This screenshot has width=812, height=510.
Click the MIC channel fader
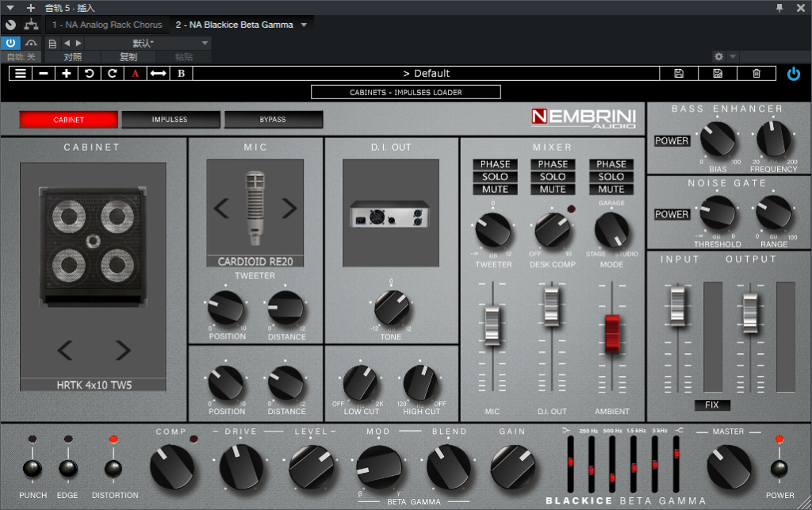pos(492,326)
